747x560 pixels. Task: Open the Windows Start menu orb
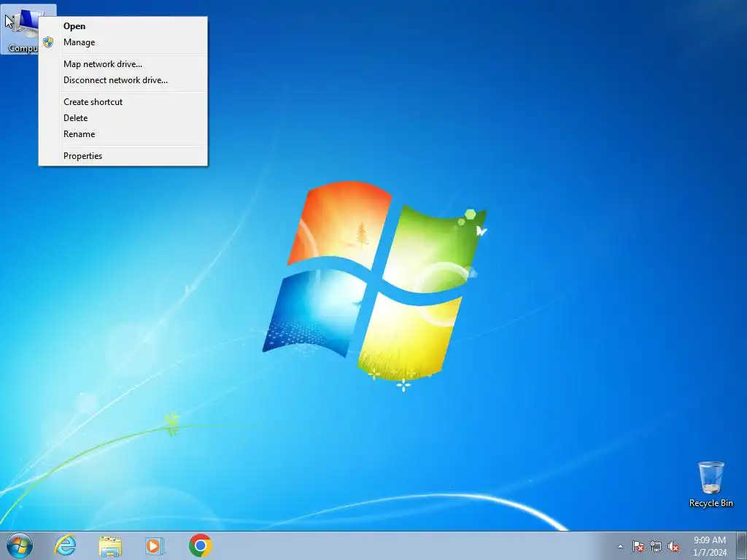pos(20,545)
